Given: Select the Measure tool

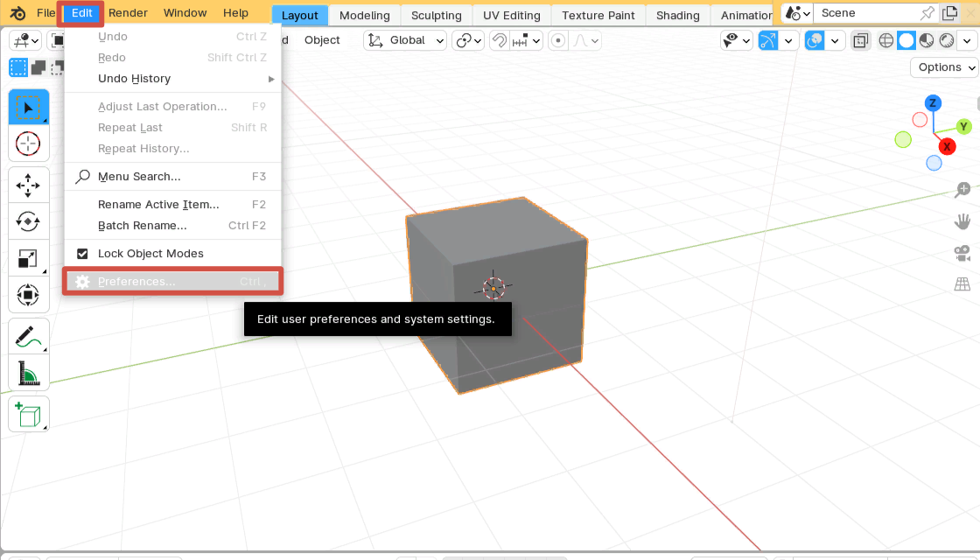Looking at the screenshot, I should [x=28, y=373].
